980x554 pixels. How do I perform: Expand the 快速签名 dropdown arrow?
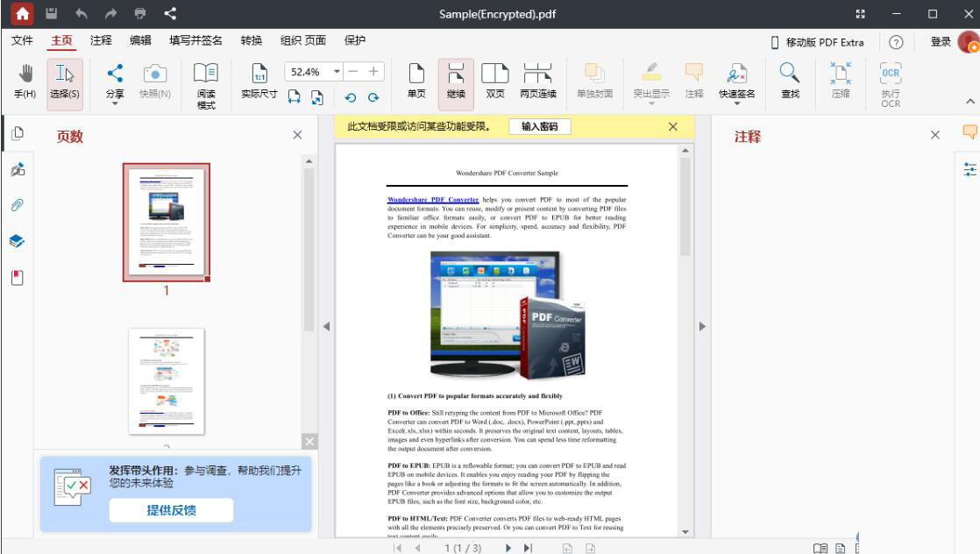pos(737,103)
